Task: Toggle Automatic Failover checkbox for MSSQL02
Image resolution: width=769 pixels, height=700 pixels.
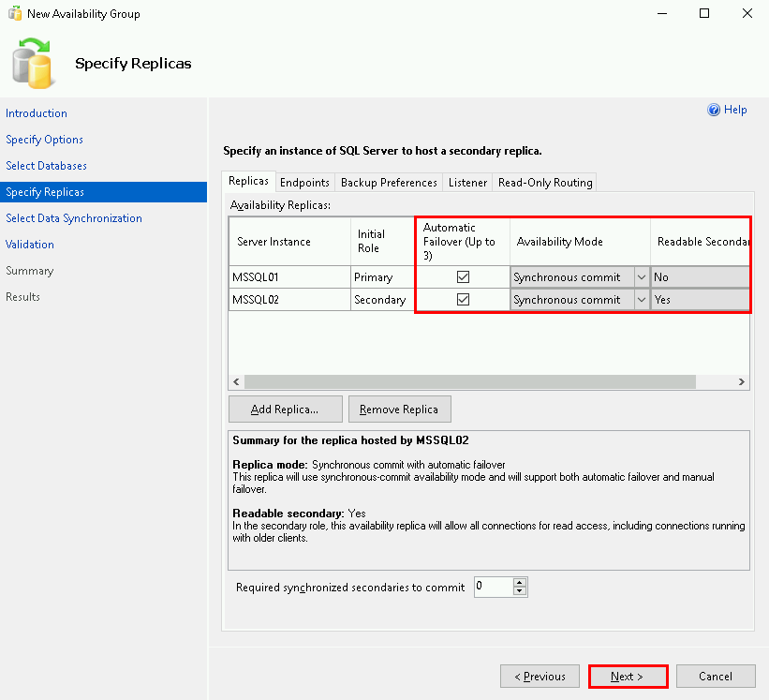Action: point(463,300)
